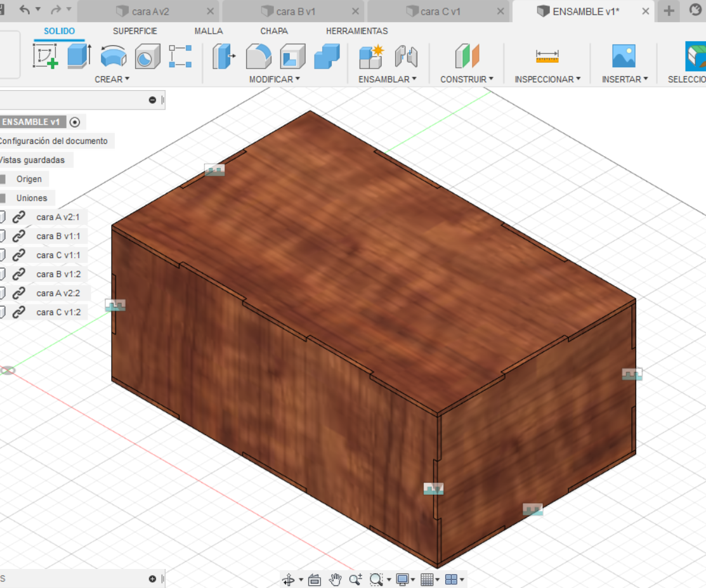Open the Grid and Snaps settings icon
The height and width of the screenshot is (588, 706).
coord(427,580)
